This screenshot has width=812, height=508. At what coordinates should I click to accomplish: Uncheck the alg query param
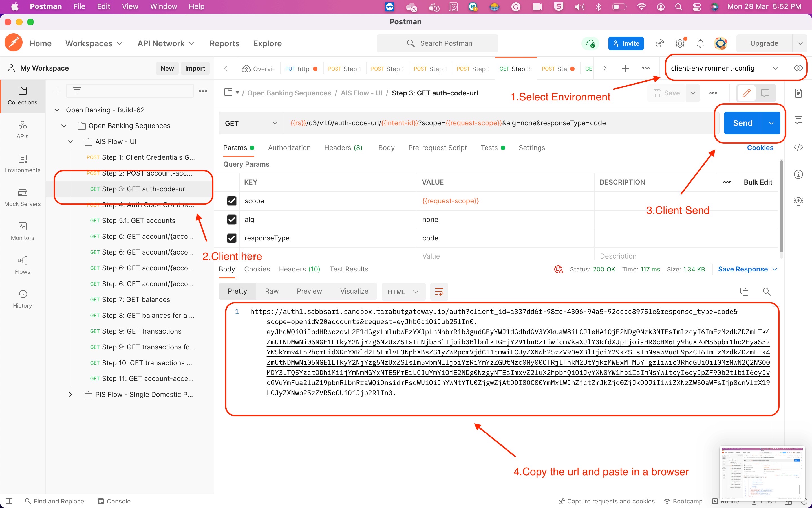point(231,219)
